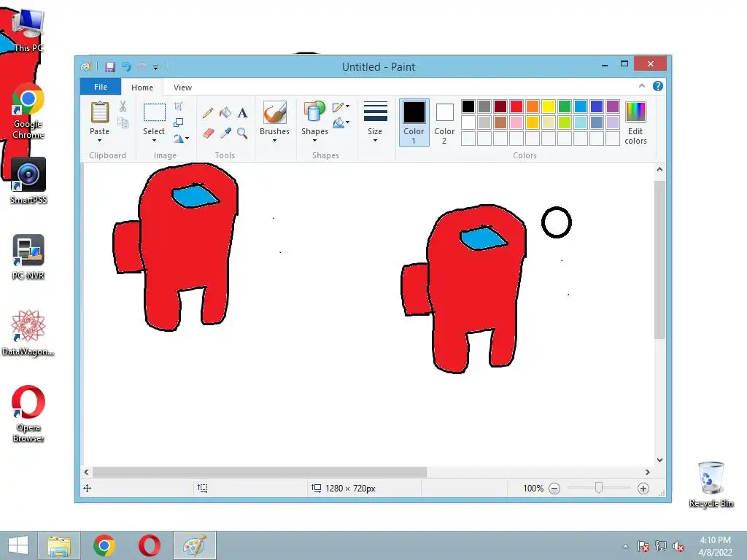This screenshot has width=747, height=560.
Task: Click the Undo arrow in title bar
Action: point(126,66)
